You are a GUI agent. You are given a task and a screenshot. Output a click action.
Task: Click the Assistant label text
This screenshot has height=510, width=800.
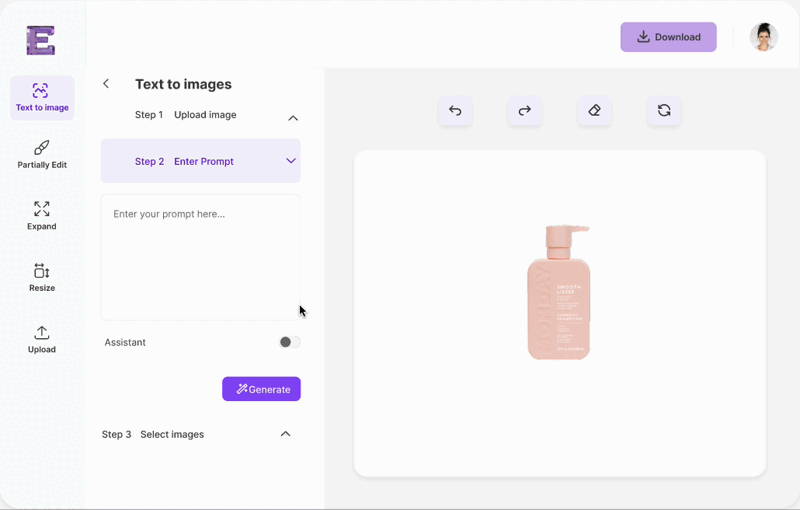tap(125, 342)
